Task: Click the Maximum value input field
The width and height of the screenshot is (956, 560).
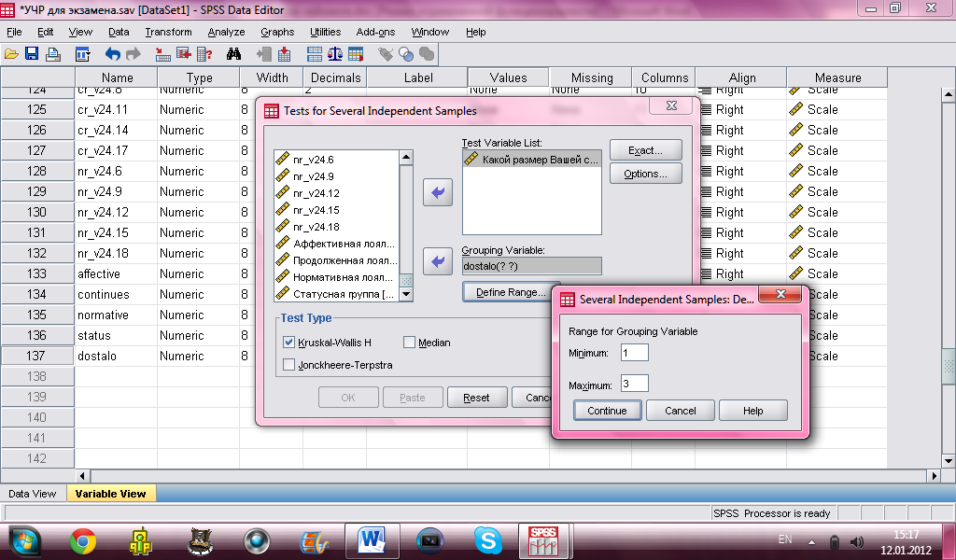Action: [x=635, y=384]
